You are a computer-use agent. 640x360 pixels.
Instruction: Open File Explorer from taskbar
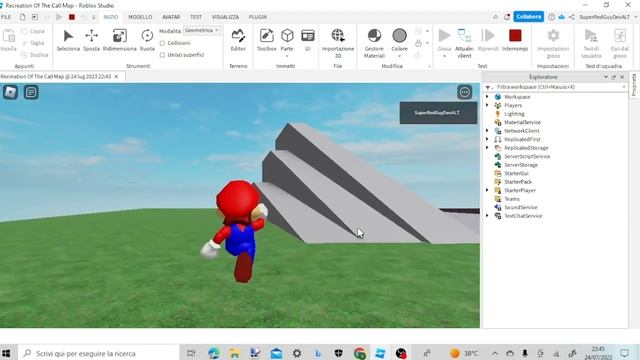234,353
